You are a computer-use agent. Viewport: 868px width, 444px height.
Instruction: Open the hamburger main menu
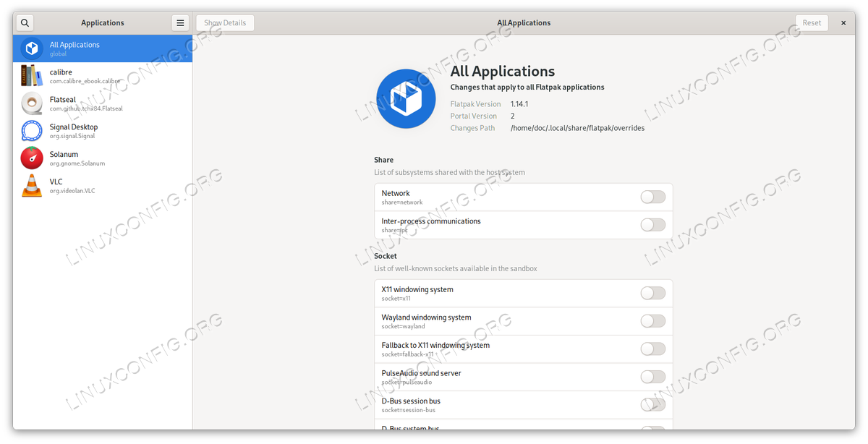pos(180,22)
